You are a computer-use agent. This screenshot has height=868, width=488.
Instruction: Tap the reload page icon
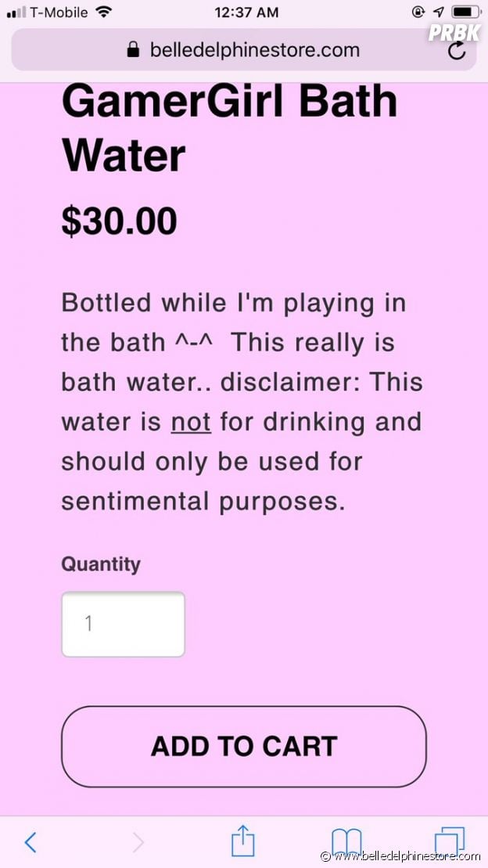(x=457, y=50)
